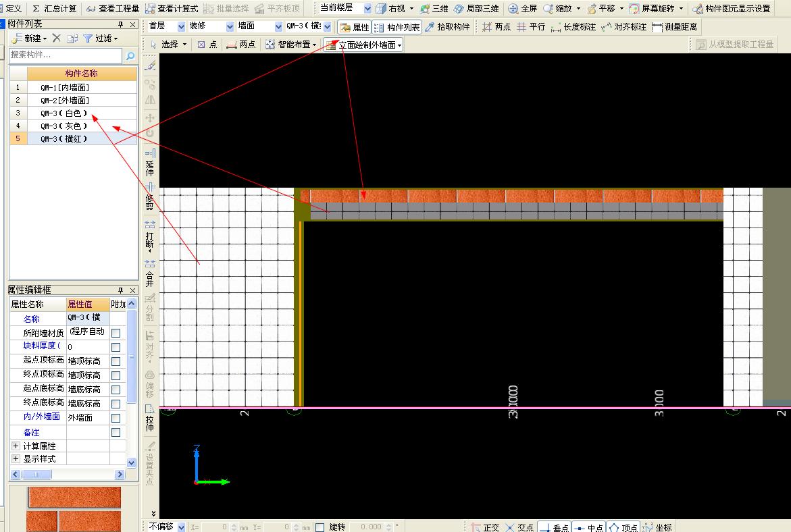
Task: Open the QM-3 component dropdown
Action: [327, 26]
